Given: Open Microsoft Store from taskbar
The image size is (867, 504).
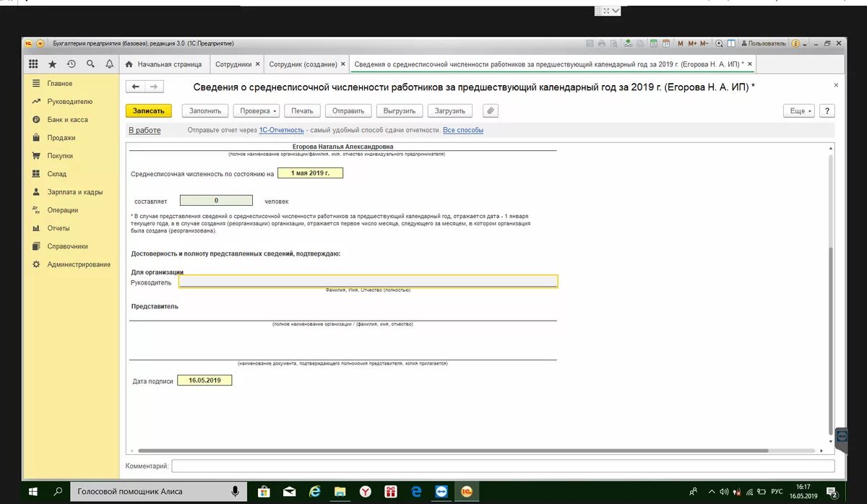Looking at the screenshot, I should (x=264, y=492).
